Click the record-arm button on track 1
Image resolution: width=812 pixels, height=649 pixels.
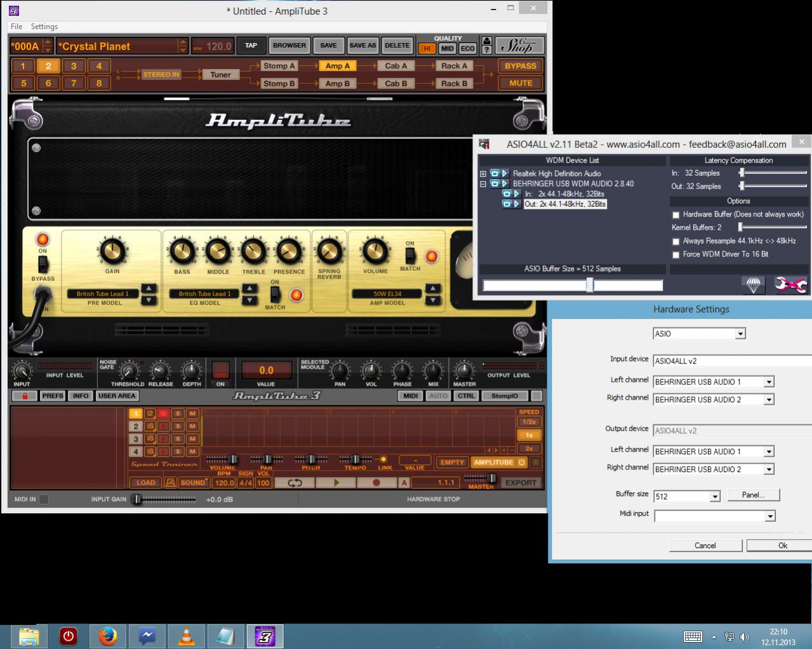point(163,414)
